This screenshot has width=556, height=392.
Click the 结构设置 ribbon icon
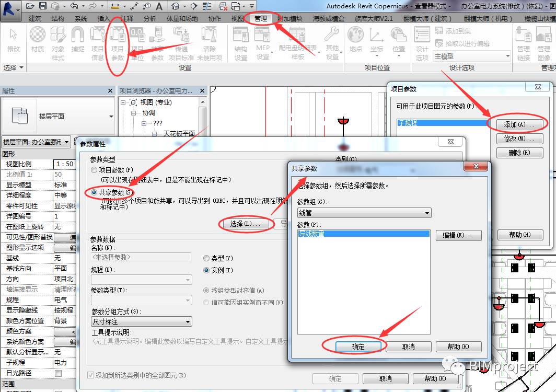pos(241,43)
